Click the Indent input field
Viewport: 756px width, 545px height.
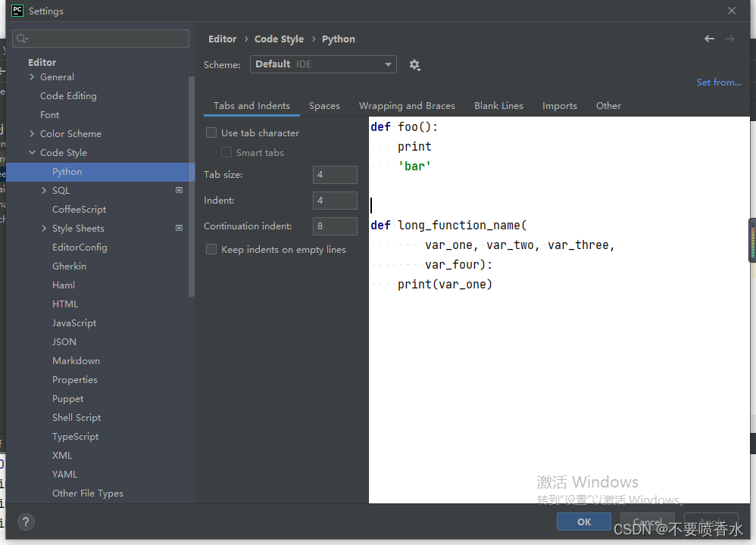coord(335,201)
